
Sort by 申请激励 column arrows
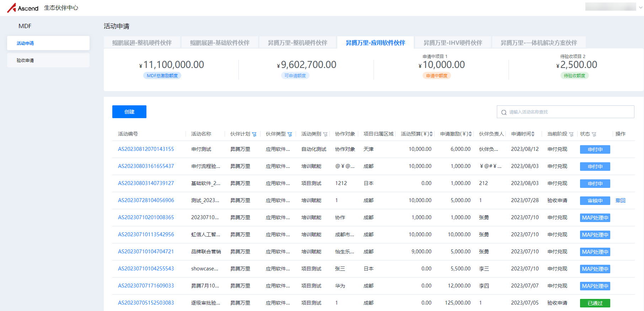pos(470,134)
